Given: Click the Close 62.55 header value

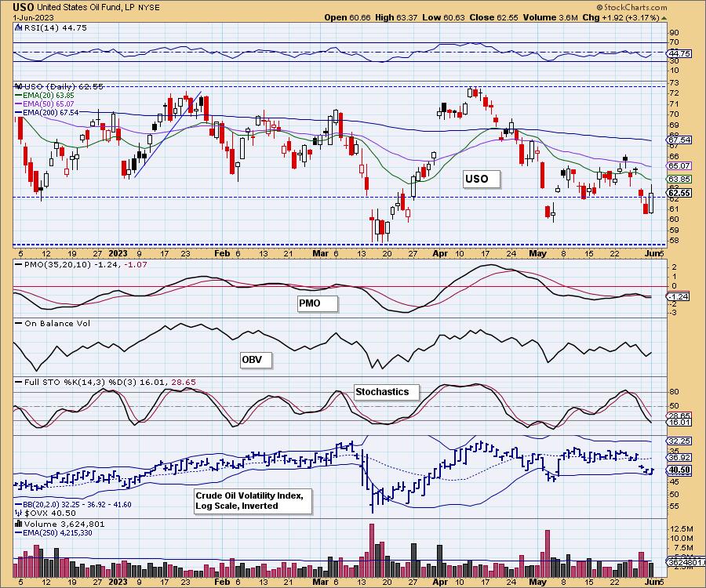Looking at the screenshot, I should click(x=494, y=17).
